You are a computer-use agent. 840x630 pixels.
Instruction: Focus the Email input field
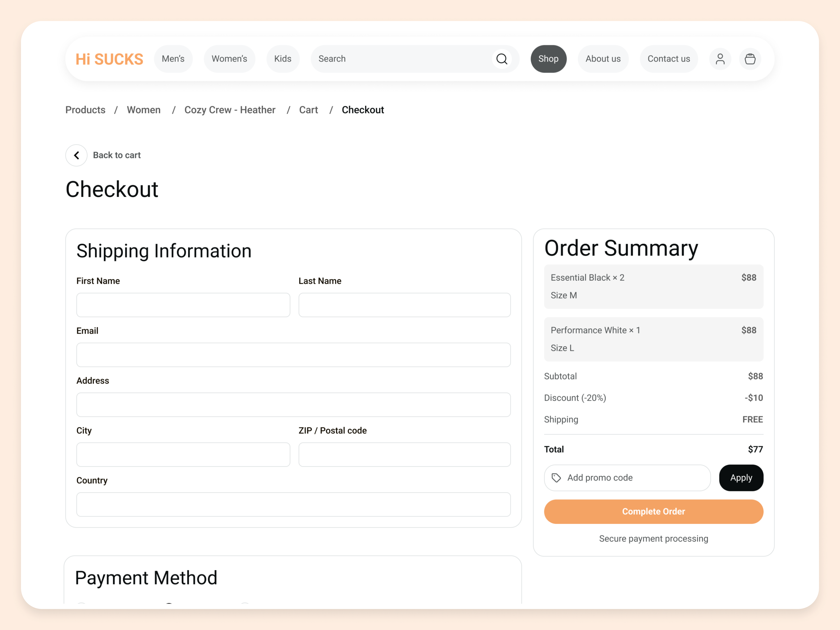point(293,355)
